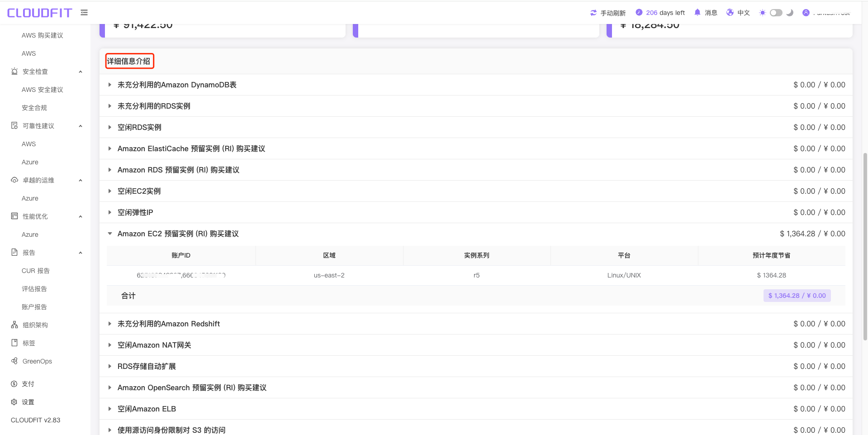The height and width of the screenshot is (435, 868).
Task: Click the 卓越的运维 cloud icon
Action: (x=14, y=180)
